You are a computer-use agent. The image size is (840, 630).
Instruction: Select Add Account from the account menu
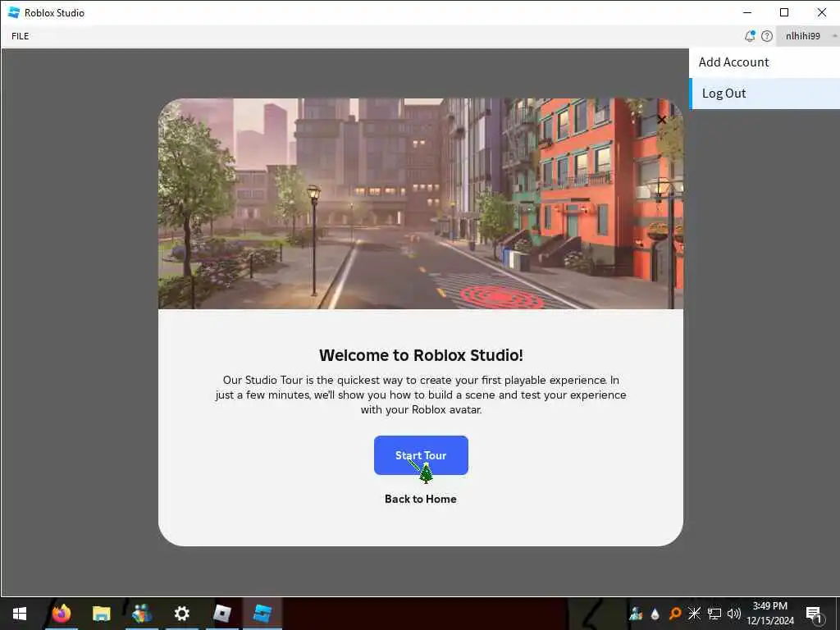764,62
